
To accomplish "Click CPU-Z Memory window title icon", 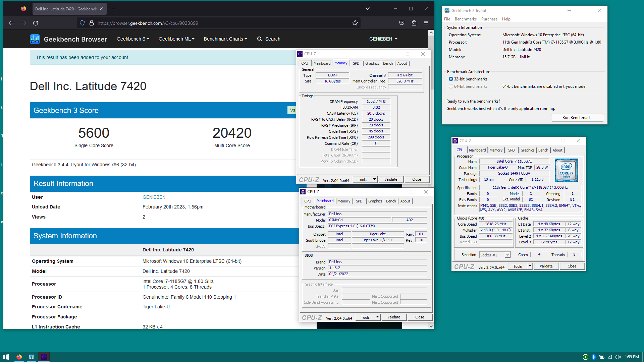I will (300, 54).
